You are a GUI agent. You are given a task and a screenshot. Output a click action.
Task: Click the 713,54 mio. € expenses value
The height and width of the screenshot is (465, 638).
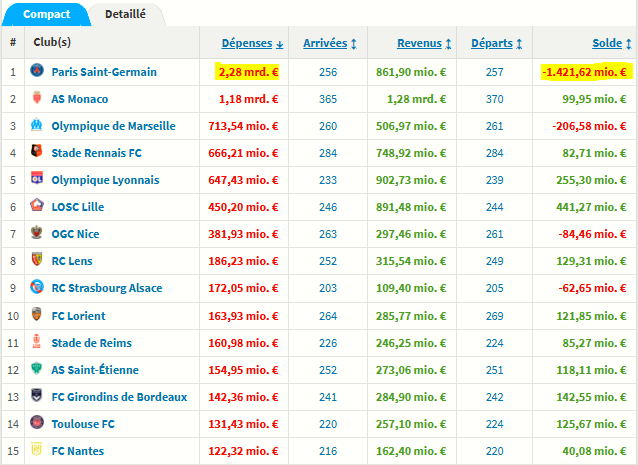coord(243,126)
